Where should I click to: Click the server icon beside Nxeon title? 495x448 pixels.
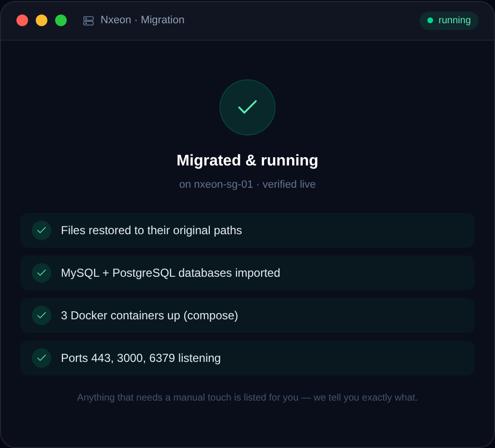(88, 20)
